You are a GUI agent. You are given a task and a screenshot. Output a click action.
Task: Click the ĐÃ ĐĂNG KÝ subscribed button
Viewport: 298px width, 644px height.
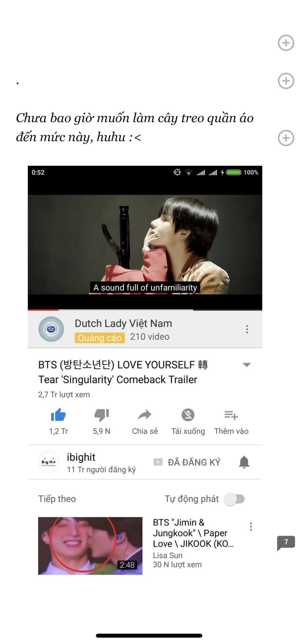187,462
